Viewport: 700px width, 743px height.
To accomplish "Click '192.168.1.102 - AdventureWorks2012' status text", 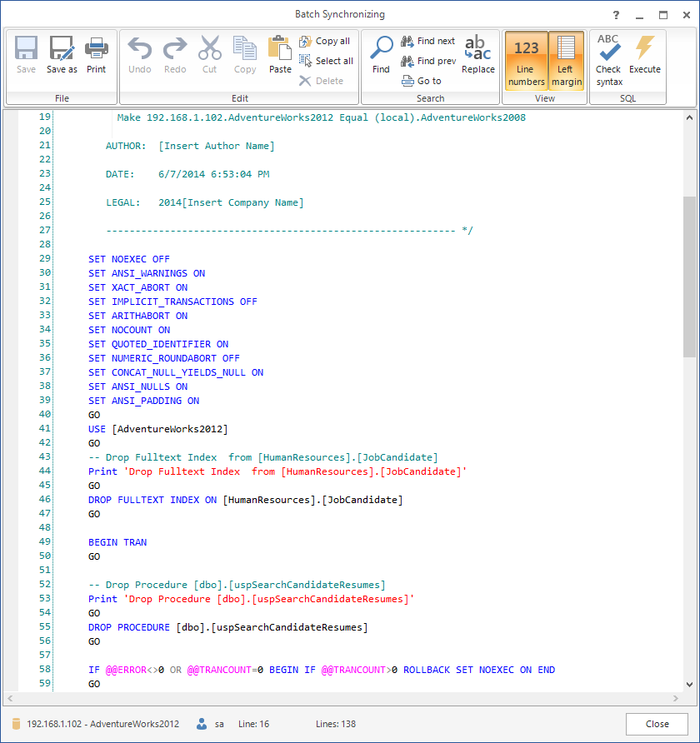I will 102,724.
